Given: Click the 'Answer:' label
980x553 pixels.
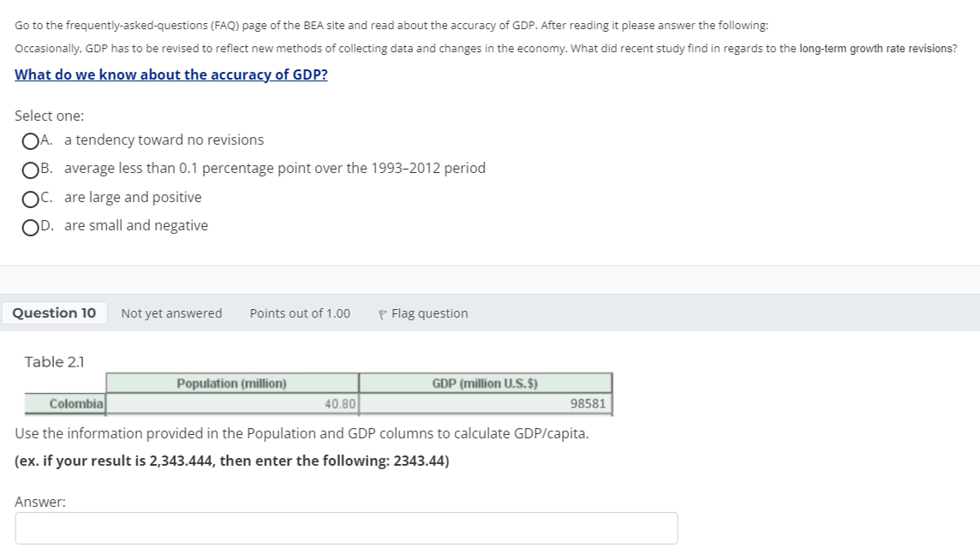Looking at the screenshot, I should tap(40, 502).
